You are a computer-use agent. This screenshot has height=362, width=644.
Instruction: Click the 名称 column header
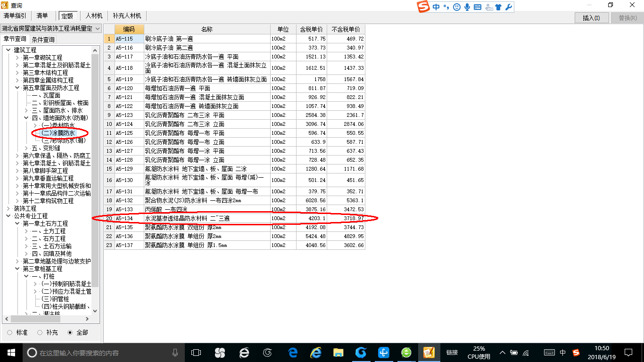[x=207, y=29]
